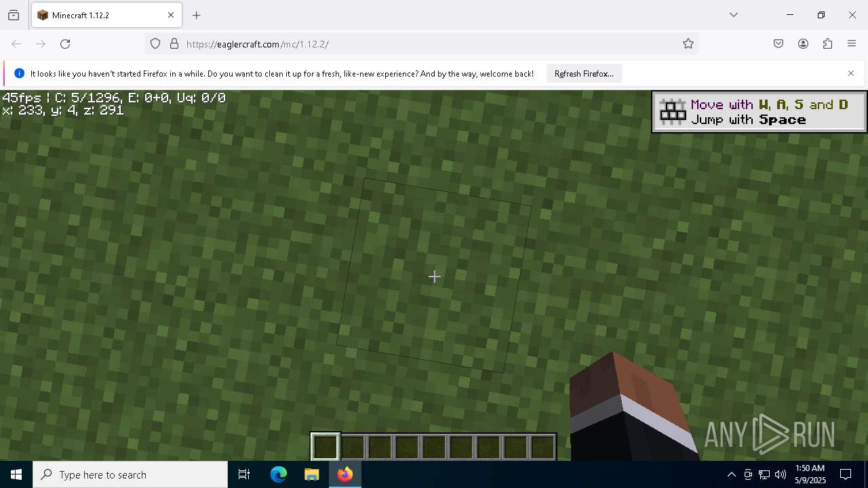Select the fifth hotbar slot

[434, 447]
